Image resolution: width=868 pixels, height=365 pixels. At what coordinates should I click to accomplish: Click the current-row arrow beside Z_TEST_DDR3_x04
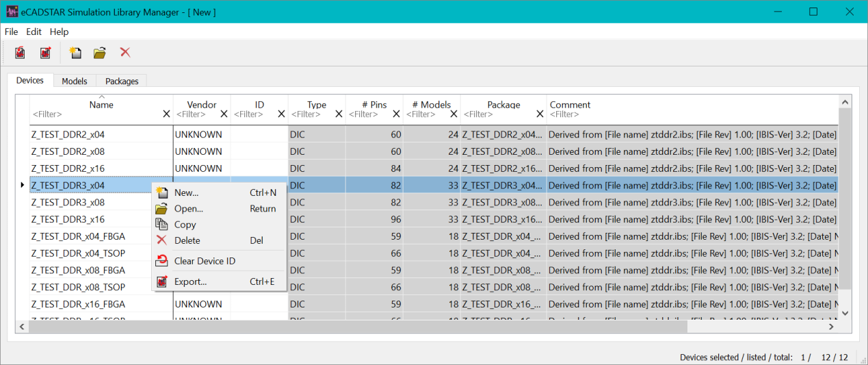23,185
